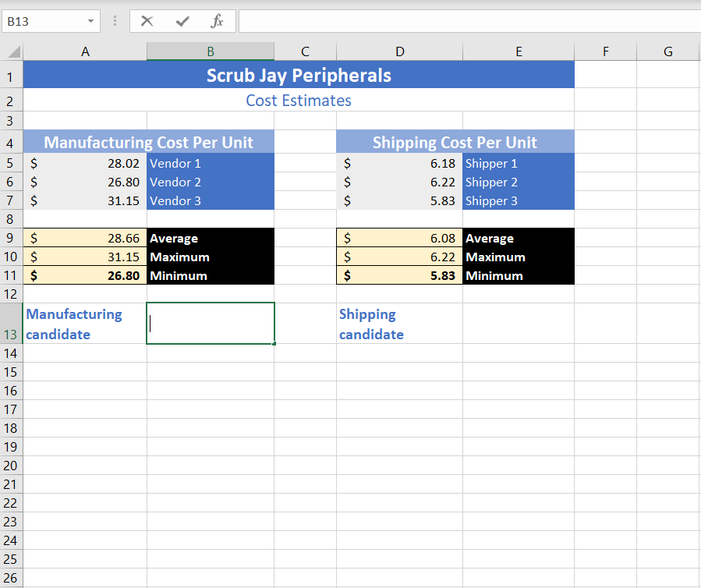Click the Shipper 2 label cell
Image resolution: width=701 pixels, height=588 pixels.
(x=519, y=182)
